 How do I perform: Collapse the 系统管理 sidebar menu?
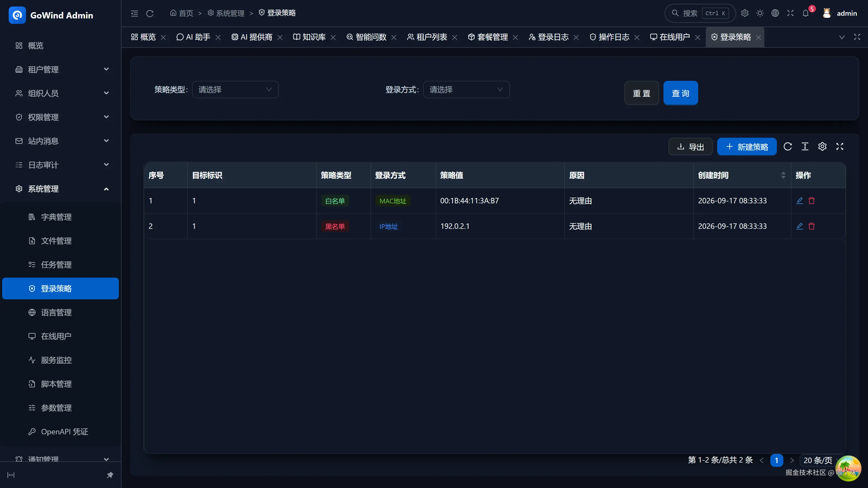61,189
